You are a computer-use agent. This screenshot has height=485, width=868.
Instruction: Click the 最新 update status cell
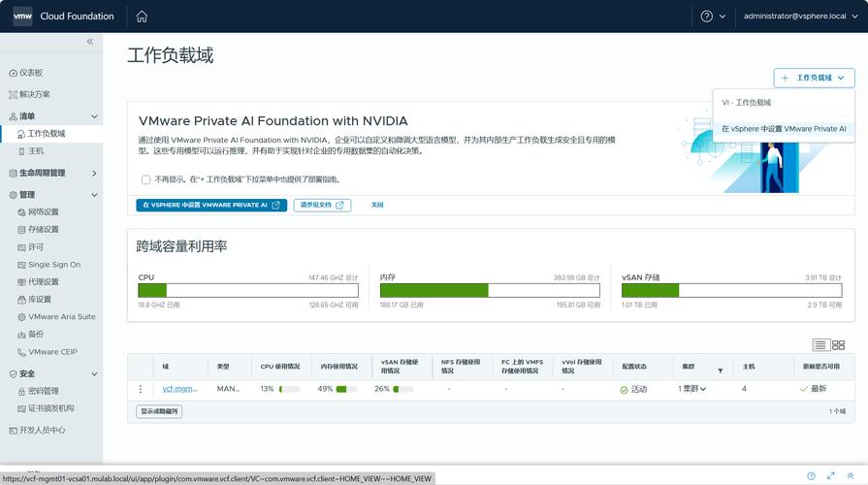(x=813, y=389)
